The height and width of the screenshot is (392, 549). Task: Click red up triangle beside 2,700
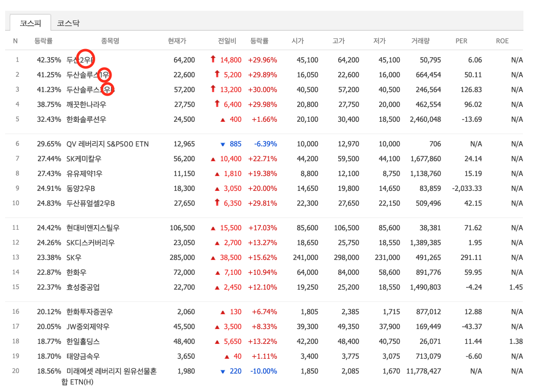click(x=217, y=243)
